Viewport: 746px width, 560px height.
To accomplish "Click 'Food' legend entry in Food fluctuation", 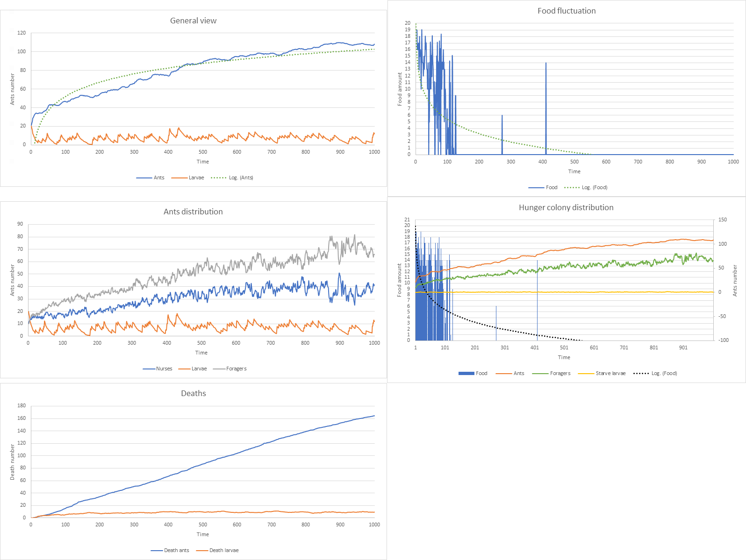I will click(x=543, y=187).
